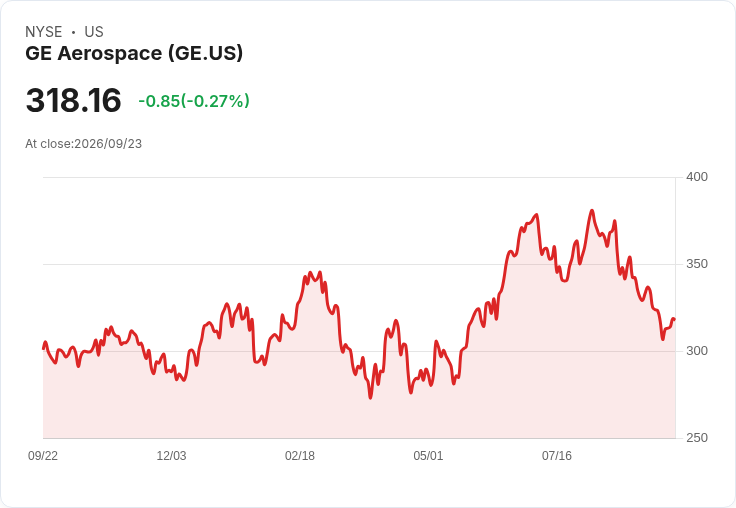Click the 02/18 x-axis date label
736x508 pixels.
pyautogui.click(x=300, y=455)
